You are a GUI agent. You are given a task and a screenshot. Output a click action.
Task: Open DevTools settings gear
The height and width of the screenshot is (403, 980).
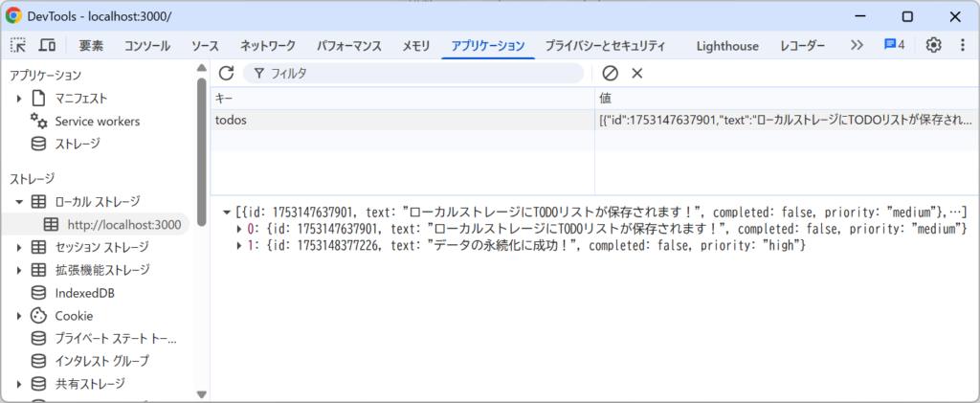(934, 46)
